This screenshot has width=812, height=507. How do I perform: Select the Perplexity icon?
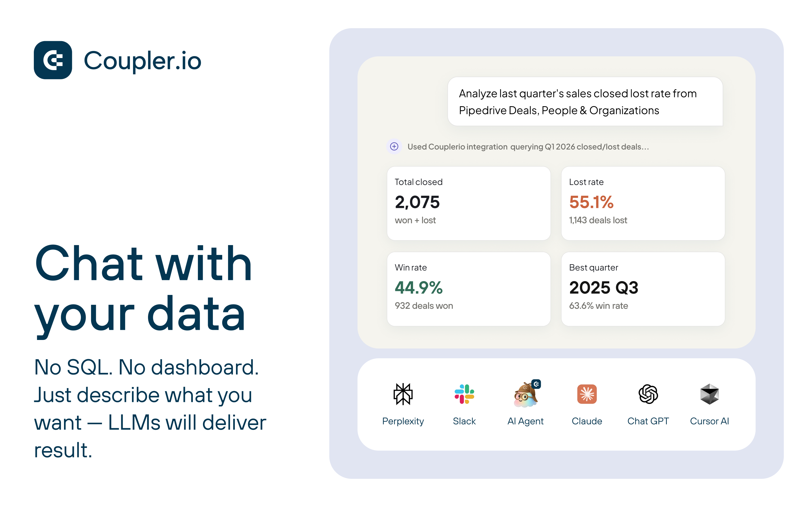tap(403, 394)
